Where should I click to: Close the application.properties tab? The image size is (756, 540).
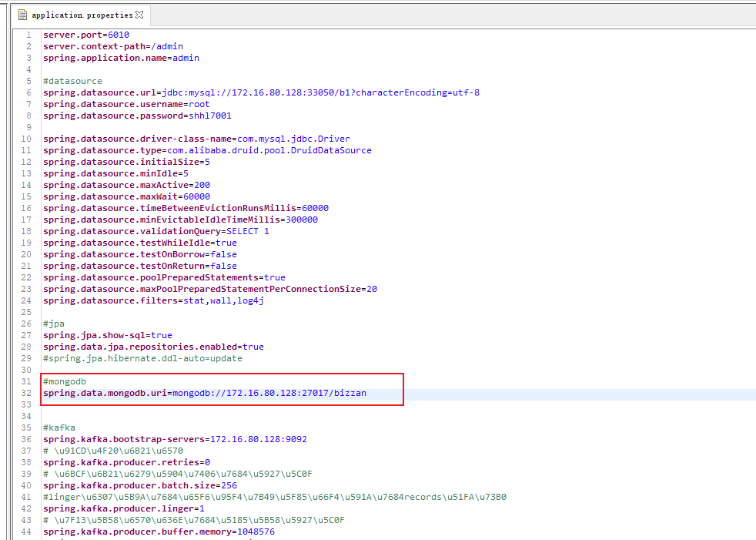(x=139, y=15)
